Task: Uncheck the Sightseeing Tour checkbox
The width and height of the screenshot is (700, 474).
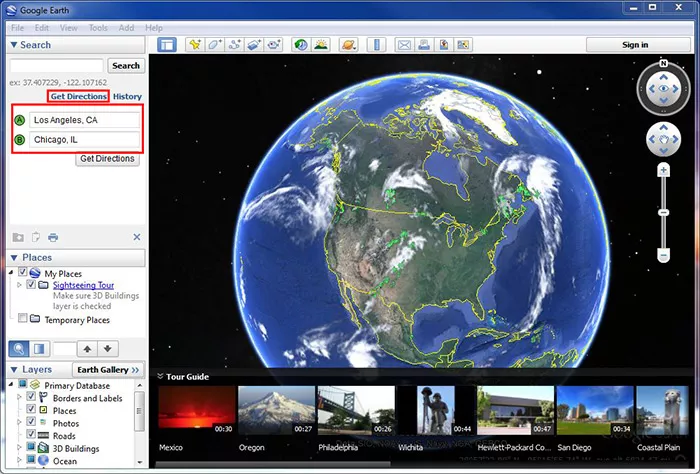Action: (31, 284)
